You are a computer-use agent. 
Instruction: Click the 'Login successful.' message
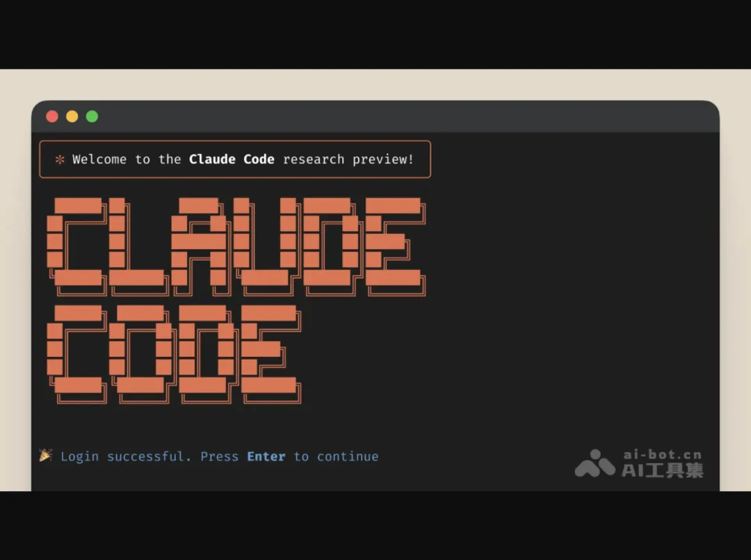tap(126, 456)
